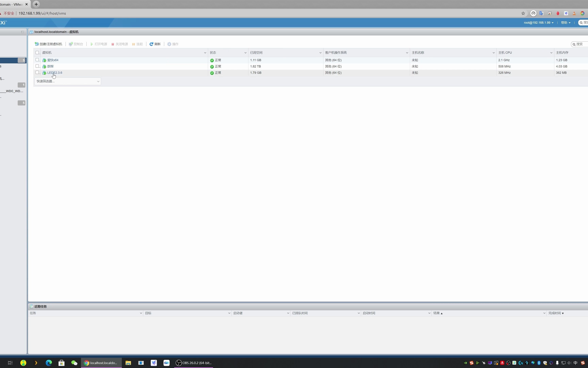588x368 pixels.
Task: Tick the select-all checkbox in the table header
Action: tap(37, 53)
